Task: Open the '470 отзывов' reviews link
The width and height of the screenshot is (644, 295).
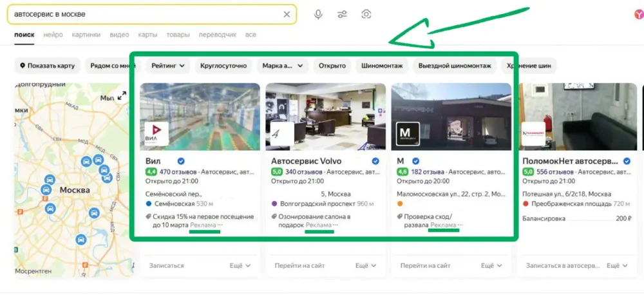Action: point(178,171)
